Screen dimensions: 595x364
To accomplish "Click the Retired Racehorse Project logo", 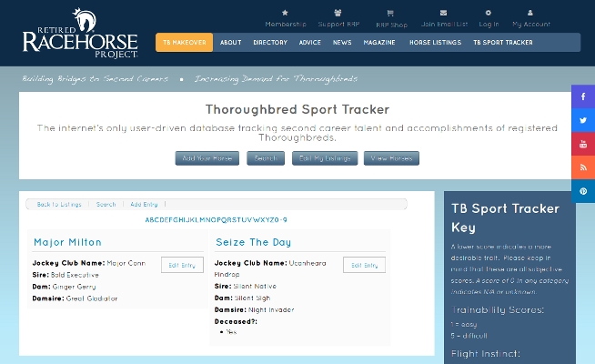I will pyautogui.click(x=80, y=34).
